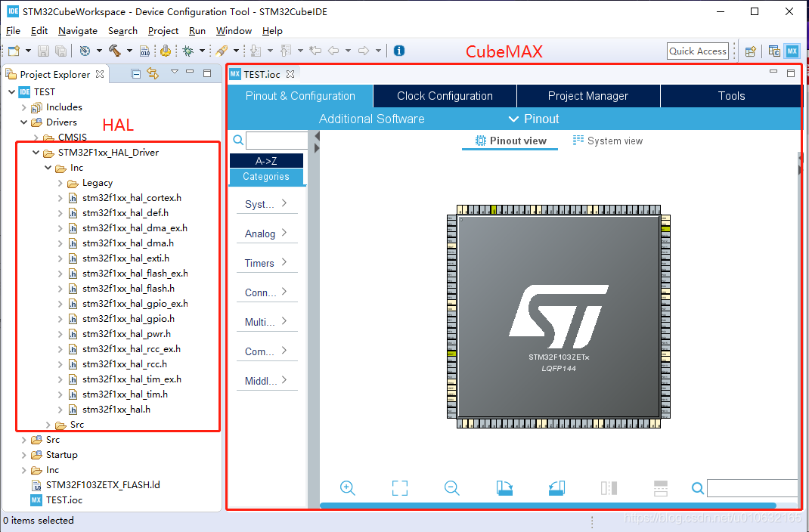Zoom in on the pinout chip view
This screenshot has height=532, width=809.
pyautogui.click(x=348, y=487)
